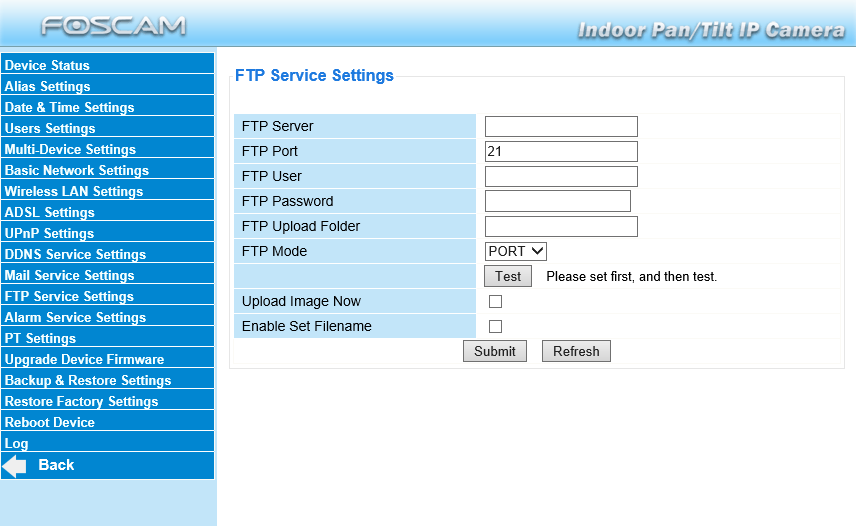Click the Foscam logo
This screenshot has height=526, width=856.
(x=113, y=26)
